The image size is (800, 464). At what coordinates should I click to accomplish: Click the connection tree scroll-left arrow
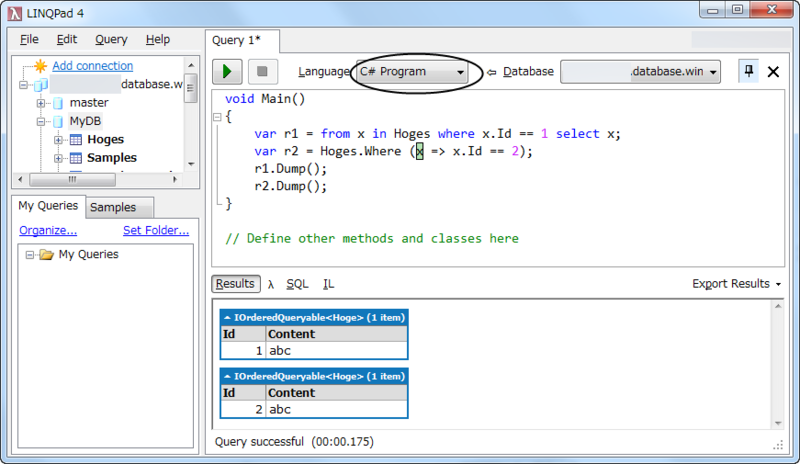pyautogui.click(x=20, y=180)
